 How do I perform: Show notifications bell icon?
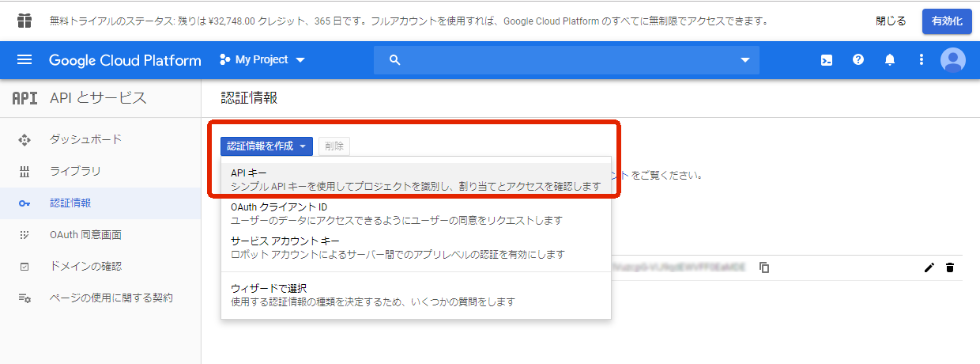(890, 60)
